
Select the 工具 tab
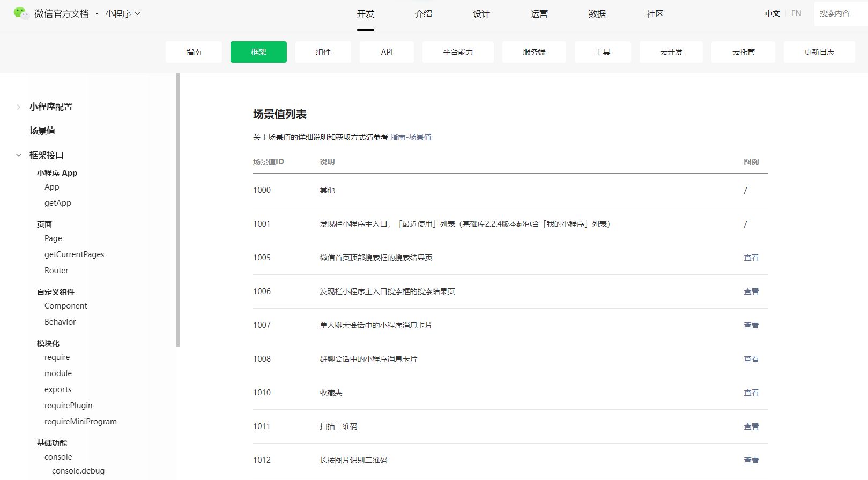(603, 52)
